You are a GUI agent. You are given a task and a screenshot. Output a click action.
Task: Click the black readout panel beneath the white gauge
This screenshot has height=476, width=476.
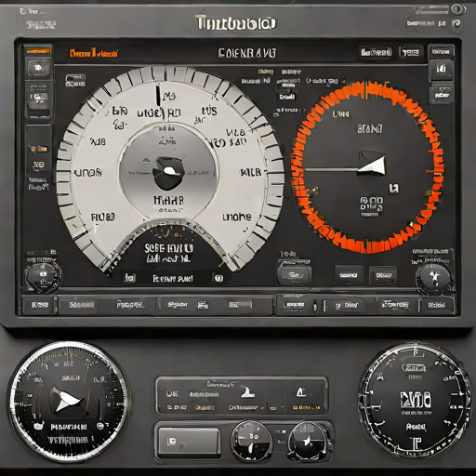(168, 253)
